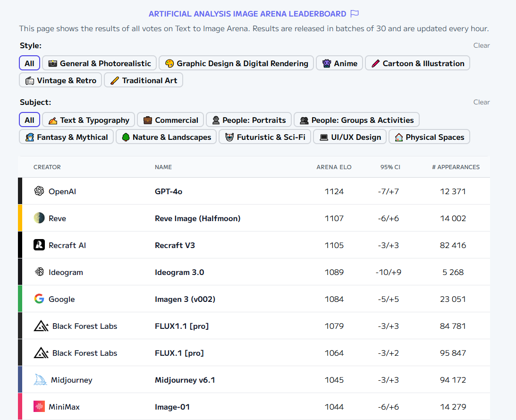Click the Midjourney v6.1 model name

[185, 380]
